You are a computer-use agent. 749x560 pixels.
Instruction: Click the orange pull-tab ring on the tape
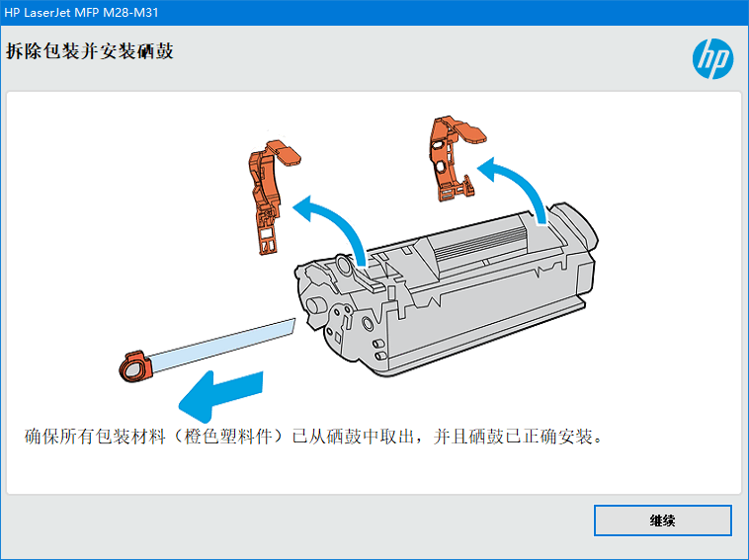click(135, 366)
